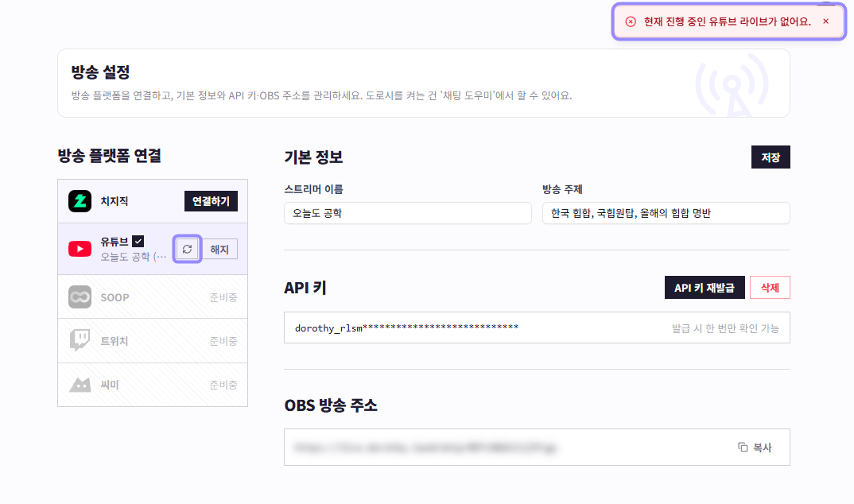Reissue key with API 키 재발급 button
This screenshot has height=504, width=854.
point(705,288)
